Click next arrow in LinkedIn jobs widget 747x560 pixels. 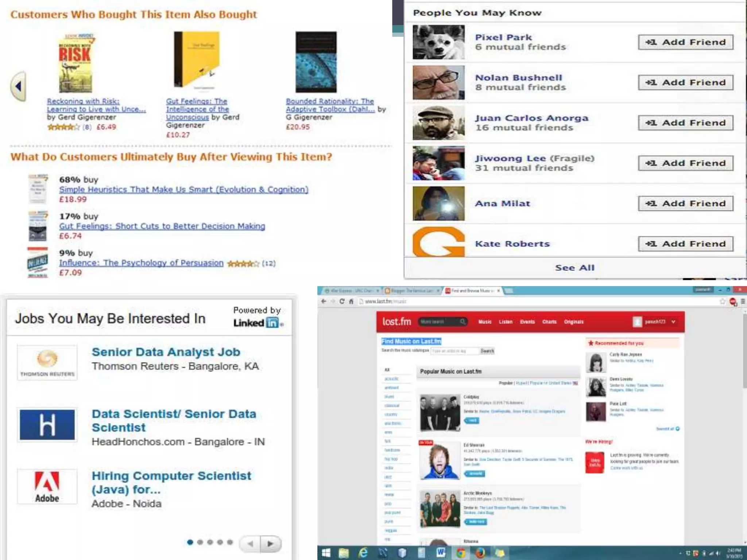click(x=270, y=544)
